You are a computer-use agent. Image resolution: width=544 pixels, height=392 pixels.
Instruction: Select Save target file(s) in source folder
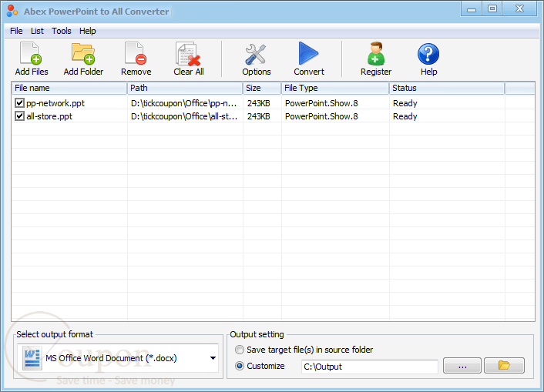(240, 350)
